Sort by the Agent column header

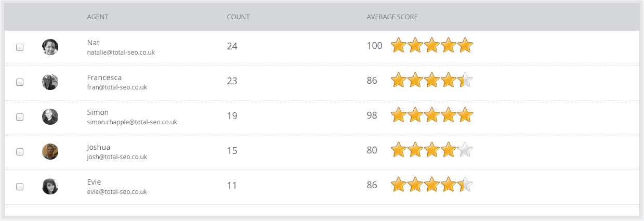point(98,17)
